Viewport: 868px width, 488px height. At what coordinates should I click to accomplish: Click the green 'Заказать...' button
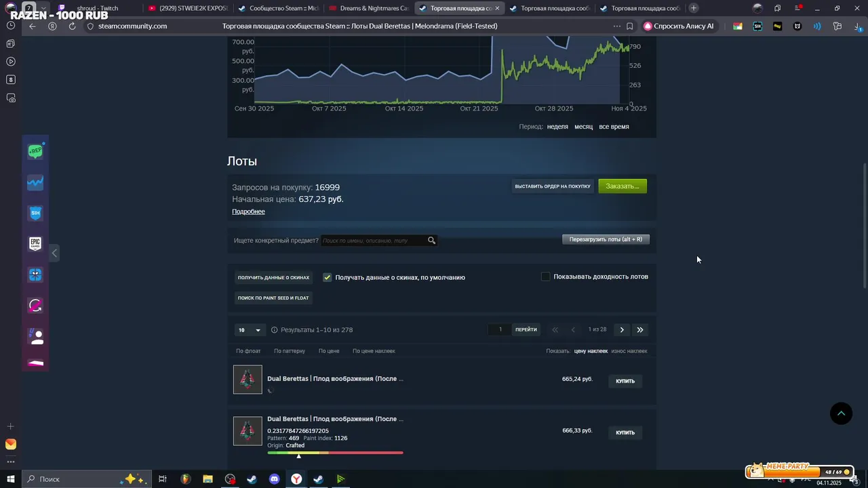point(623,186)
